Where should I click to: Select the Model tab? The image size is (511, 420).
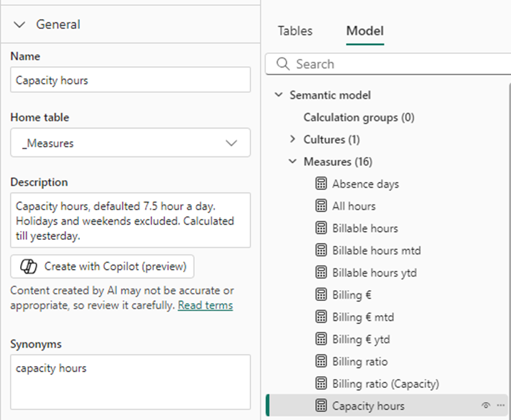[365, 31]
